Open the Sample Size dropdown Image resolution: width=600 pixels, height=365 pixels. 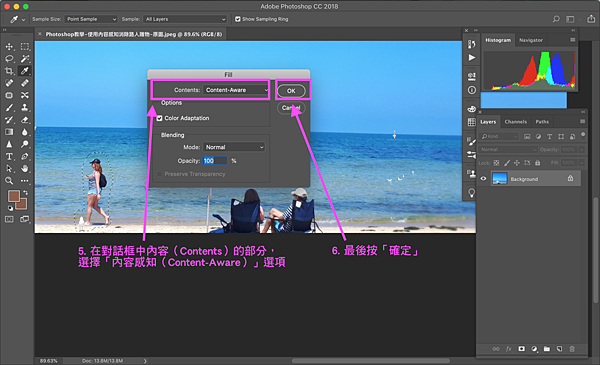pyautogui.click(x=91, y=19)
